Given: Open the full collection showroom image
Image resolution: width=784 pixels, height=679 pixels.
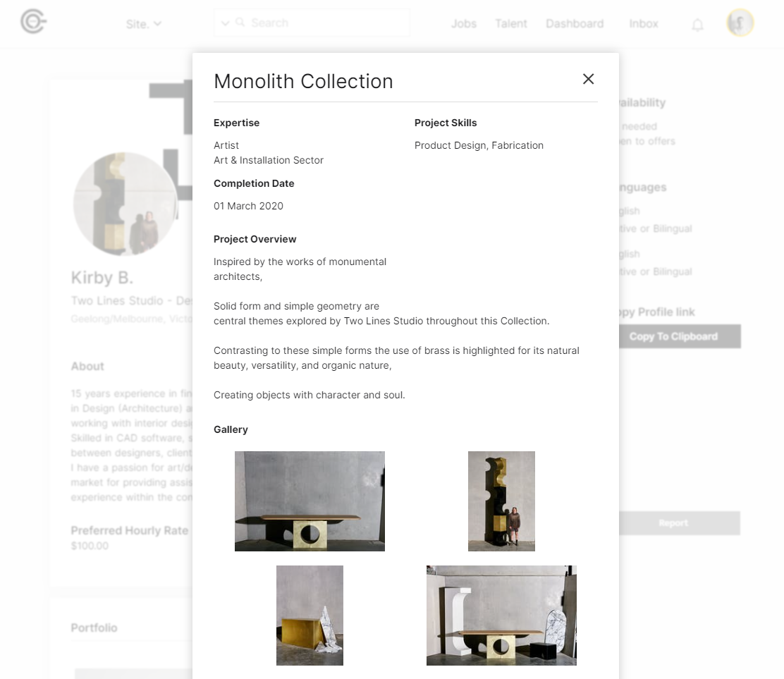Looking at the screenshot, I should pos(501,616).
